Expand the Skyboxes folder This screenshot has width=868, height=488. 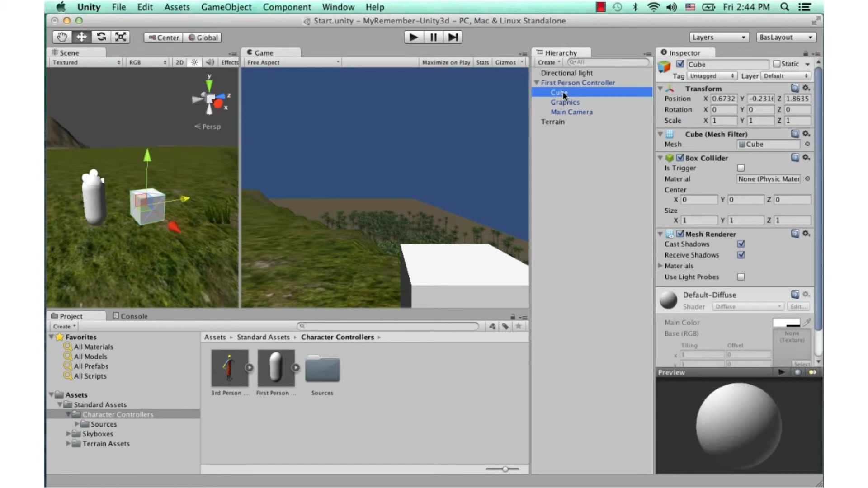68,434
